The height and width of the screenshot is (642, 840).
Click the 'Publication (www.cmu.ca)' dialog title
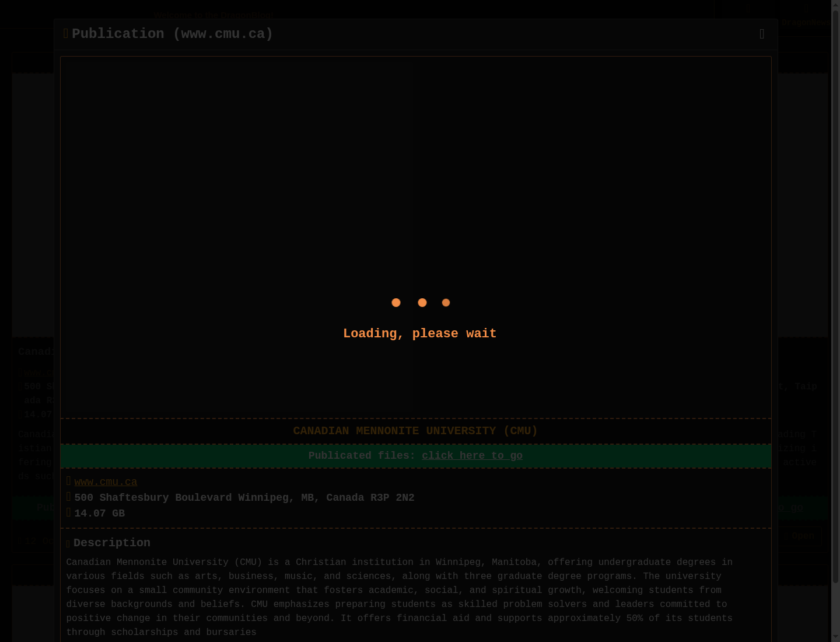point(172,34)
